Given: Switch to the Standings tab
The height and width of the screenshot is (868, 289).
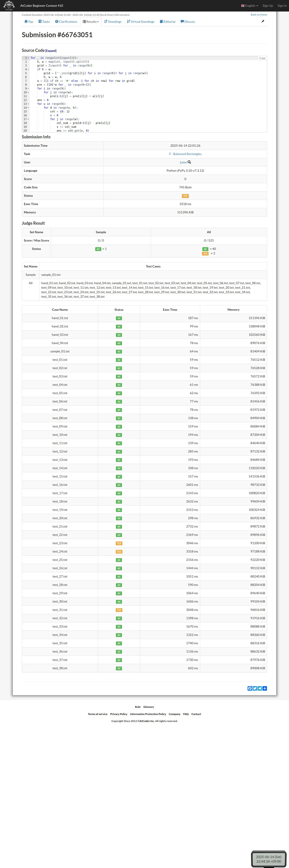Looking at the screenshot, I should 113,22.
